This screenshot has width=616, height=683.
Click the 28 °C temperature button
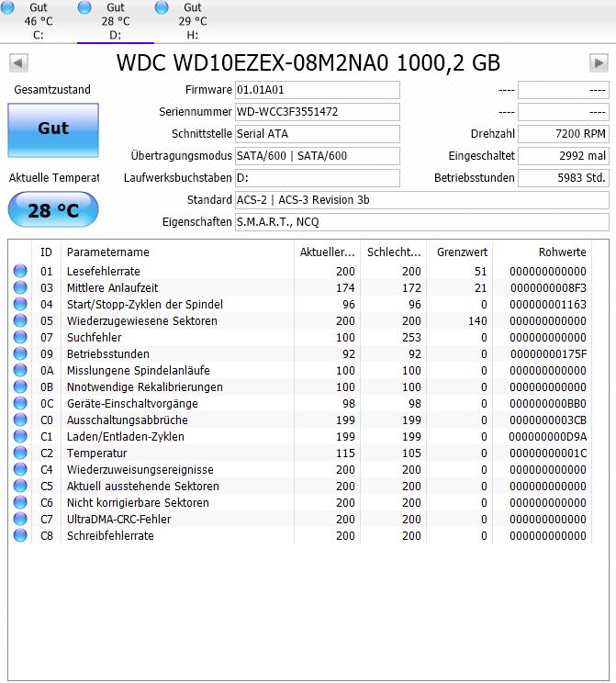pyautogui.click(x=53, y=210)
